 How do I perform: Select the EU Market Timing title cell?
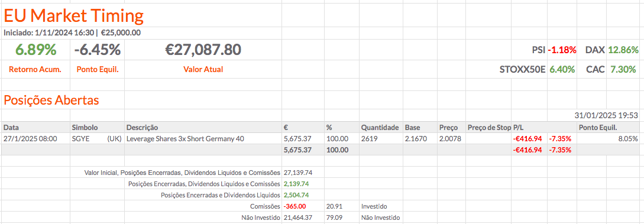pos(74,16)
